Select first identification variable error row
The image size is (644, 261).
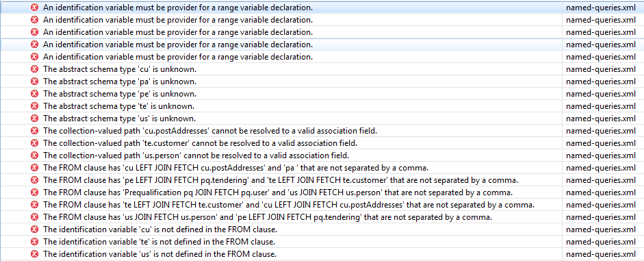pyautogui.click(x=322, y=8)
